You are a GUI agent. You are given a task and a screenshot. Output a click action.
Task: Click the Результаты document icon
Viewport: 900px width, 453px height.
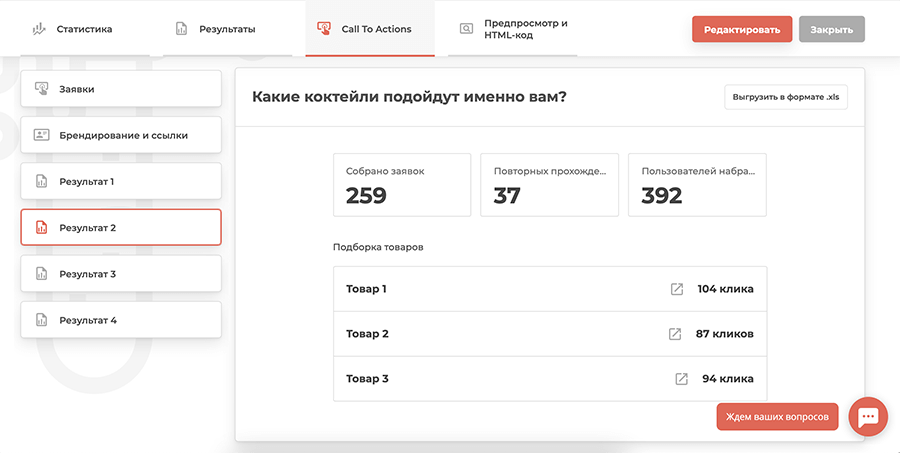click(x=181, y=29)
